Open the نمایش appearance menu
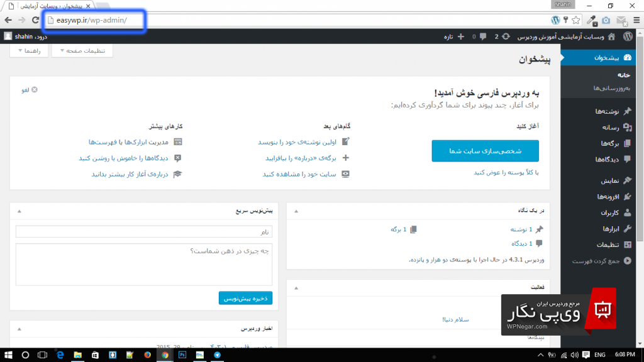The width and height of the screenshot is (644, 362). [x=610, y=180]
